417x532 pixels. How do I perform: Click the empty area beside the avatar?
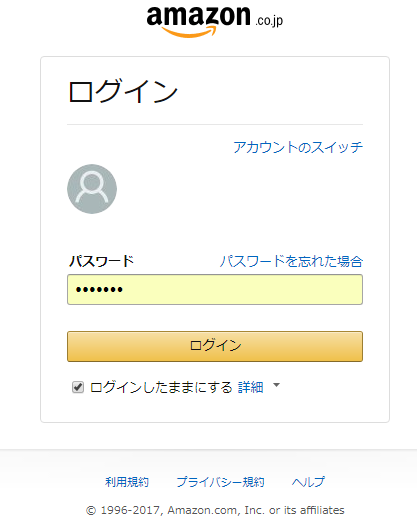point(240,189)
